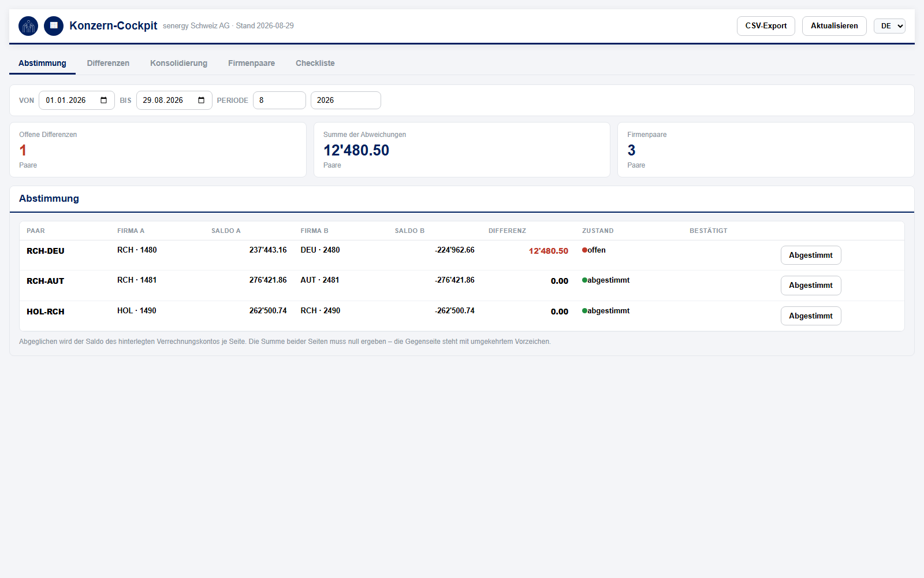Click the PERIODE field showing 8
Image resolution: width=924 pixels, height=578 pixels.
click(280, 101)
